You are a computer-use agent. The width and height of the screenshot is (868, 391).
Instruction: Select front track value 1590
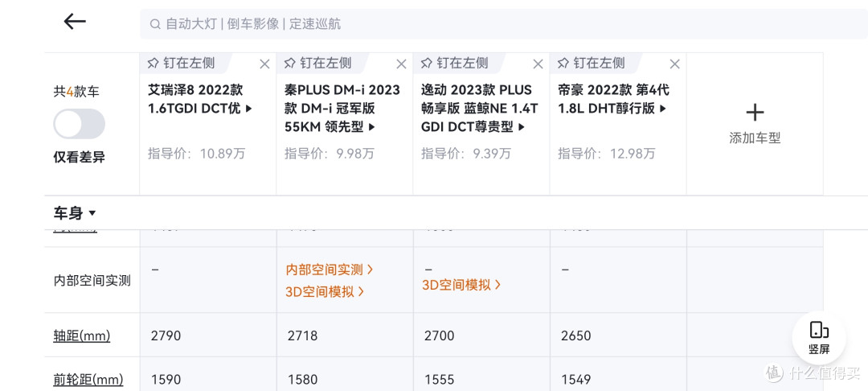click(x=166, y=380)
